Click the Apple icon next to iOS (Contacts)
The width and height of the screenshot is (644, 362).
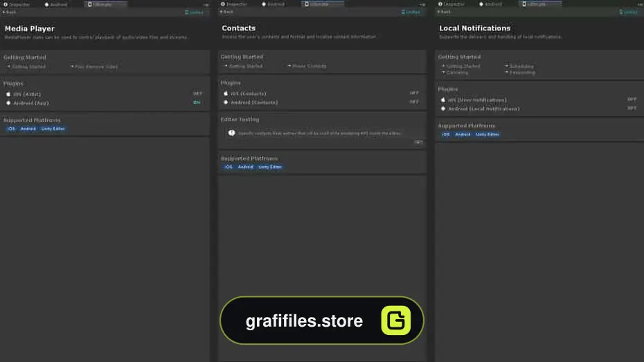pyautogui.click(x=226, y=93)
